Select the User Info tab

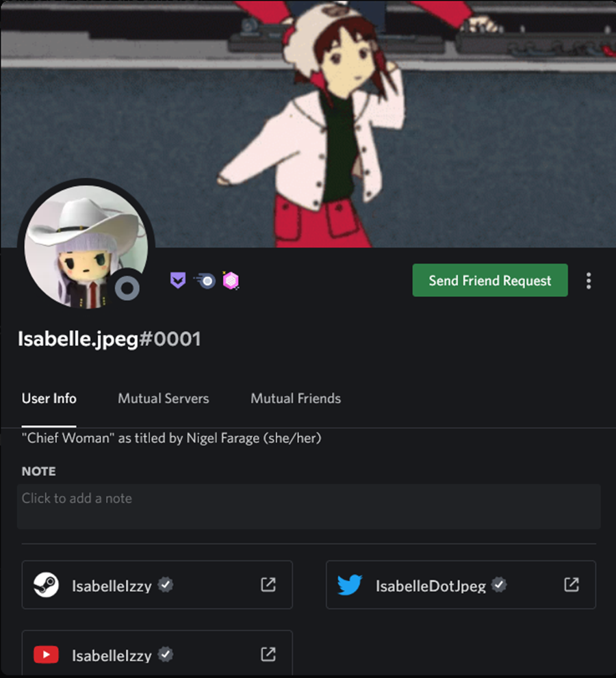(49, 398)
